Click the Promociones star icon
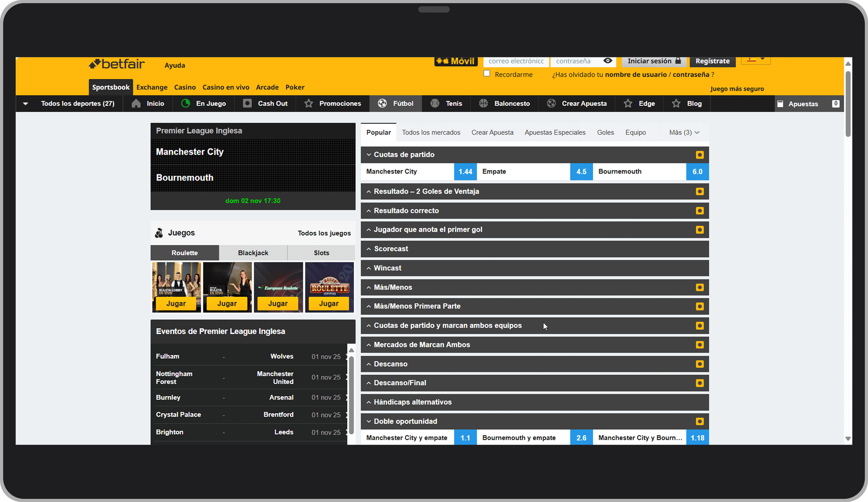Image resolution: width=868 pixels, height=502 pixels. (309, 103)
